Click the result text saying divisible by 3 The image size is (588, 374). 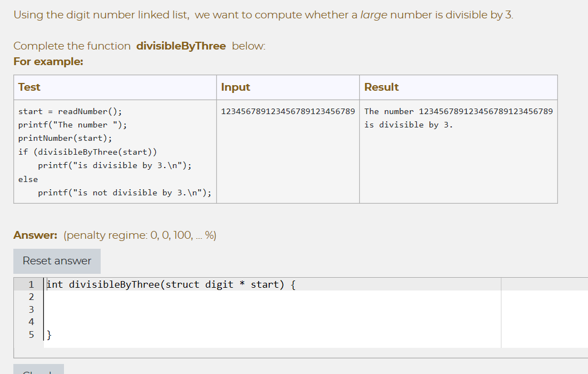414,124
